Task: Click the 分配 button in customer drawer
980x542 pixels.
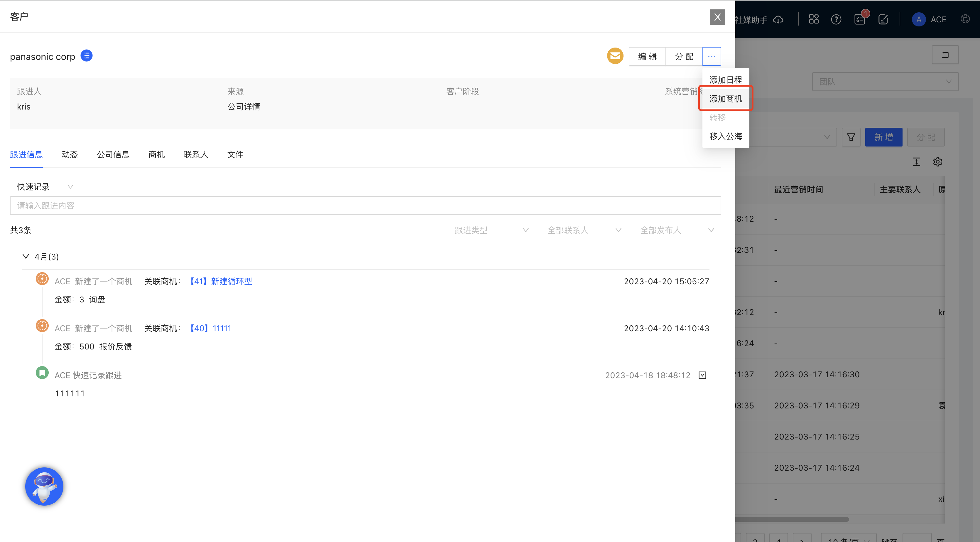Action: (x=684, y=56)
